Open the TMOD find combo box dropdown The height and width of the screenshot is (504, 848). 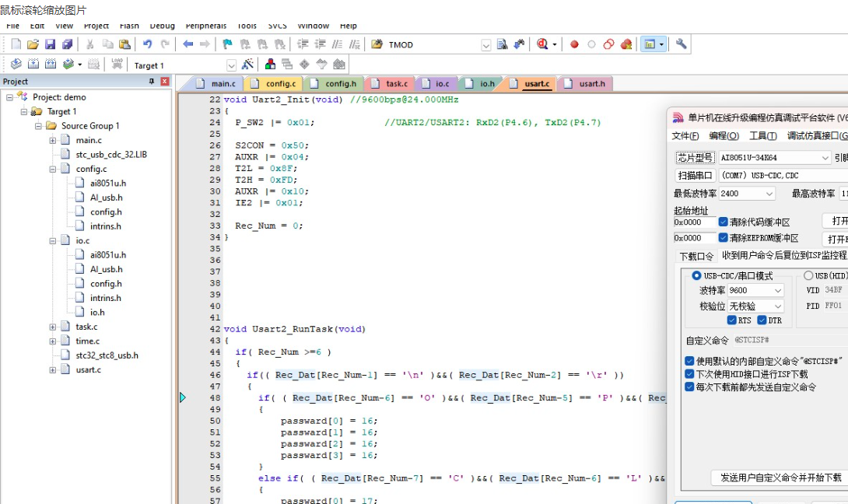[485, 45]
